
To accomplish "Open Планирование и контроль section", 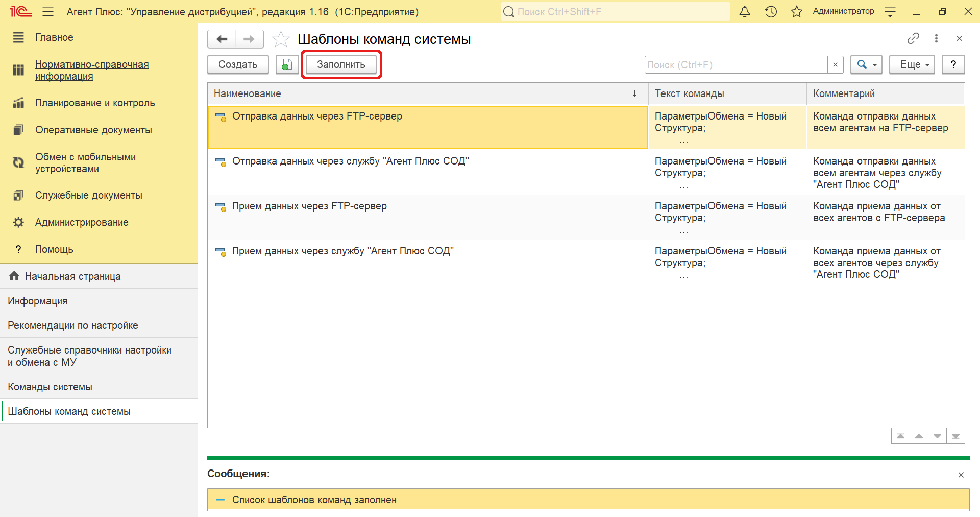I will [99, 103].
